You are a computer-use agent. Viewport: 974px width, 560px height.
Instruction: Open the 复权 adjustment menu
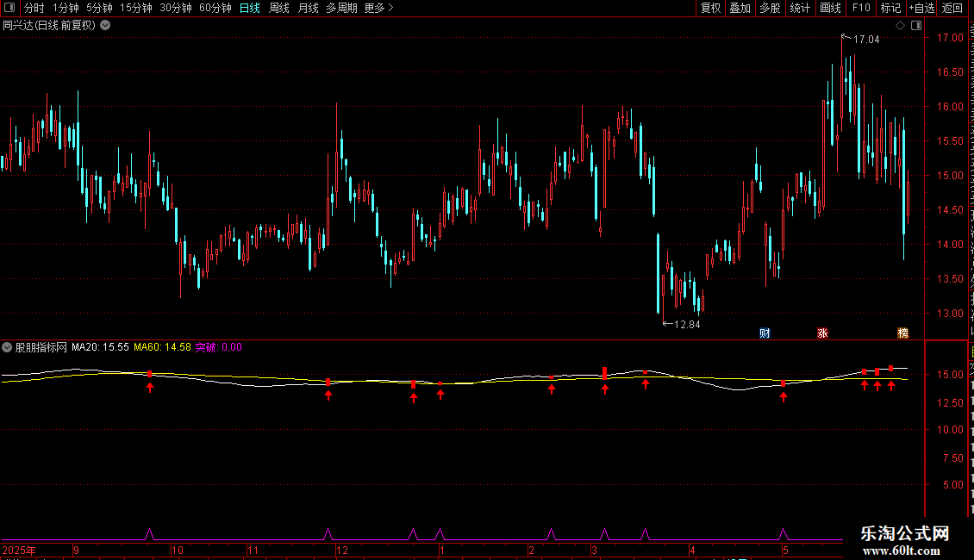[710, 8]
